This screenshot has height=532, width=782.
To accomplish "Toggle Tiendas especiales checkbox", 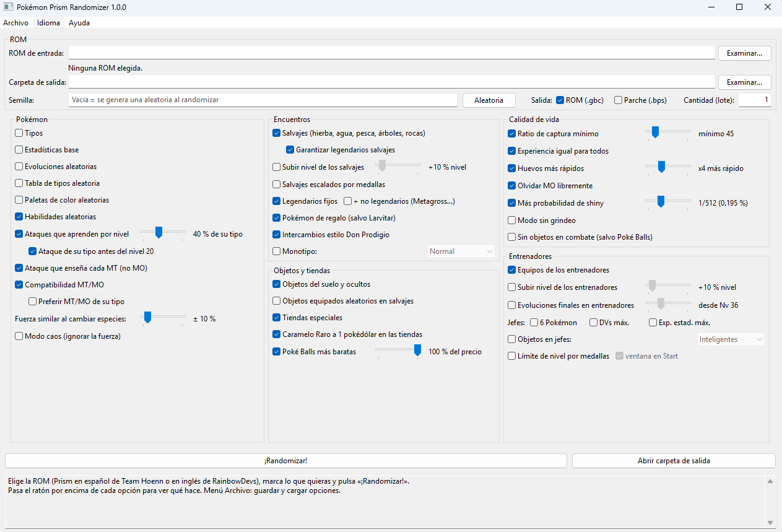I will pos(277,318).
